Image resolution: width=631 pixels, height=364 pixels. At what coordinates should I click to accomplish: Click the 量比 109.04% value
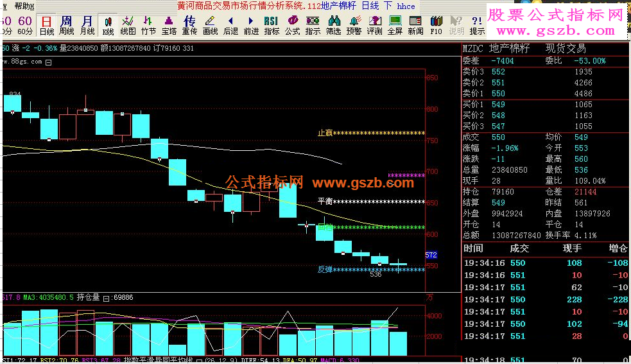click(590, 181)
